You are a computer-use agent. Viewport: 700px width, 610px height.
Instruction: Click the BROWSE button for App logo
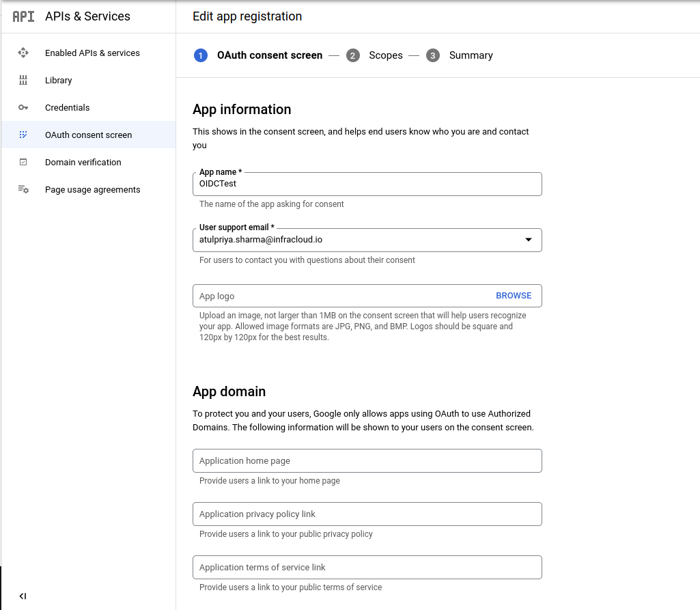514,296
